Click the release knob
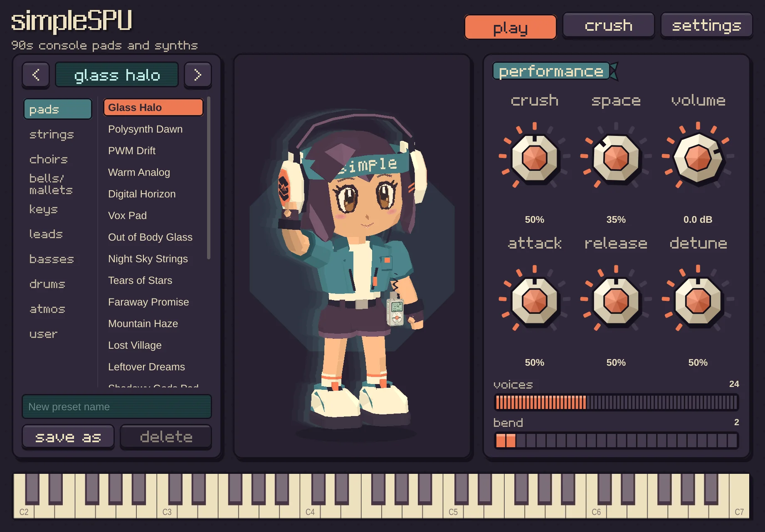 pyautogui.click(x=616, y=301)
